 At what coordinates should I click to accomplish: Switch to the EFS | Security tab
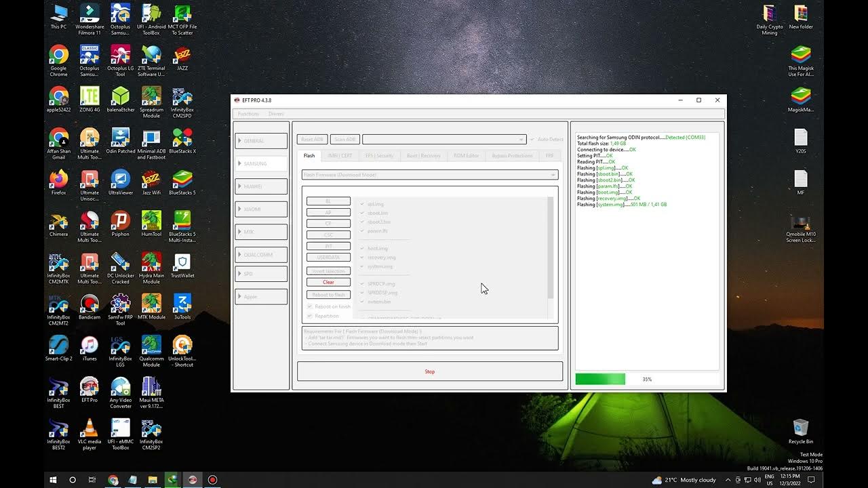[379, 156]
